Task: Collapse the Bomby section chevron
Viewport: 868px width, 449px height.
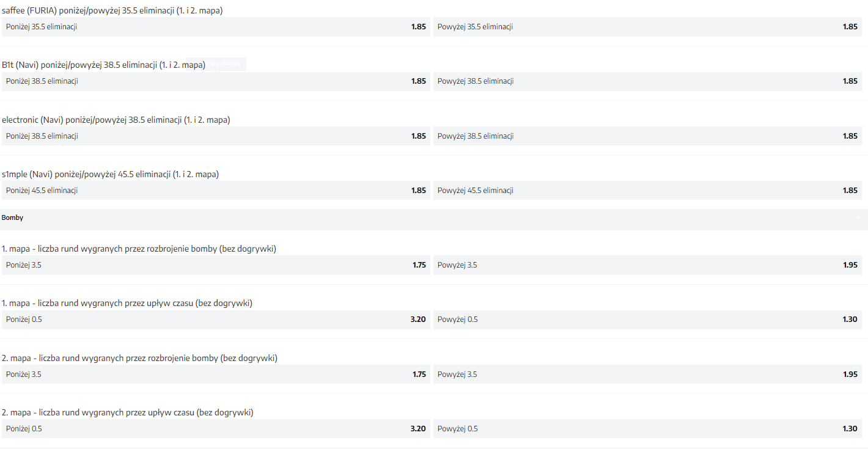Action: pyautogui.click(x=858, y=217)
